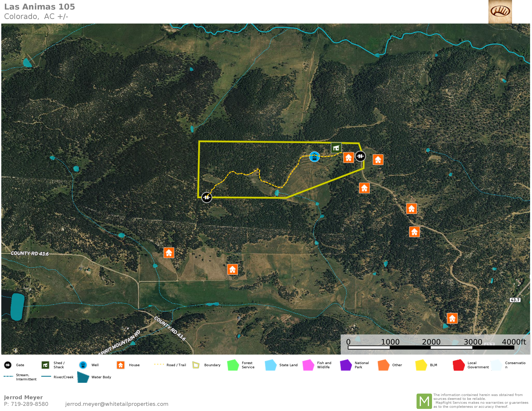Click house marker near County Rd 43.6
This screenshot has width=532, height=411.
(x=169, y=253)
